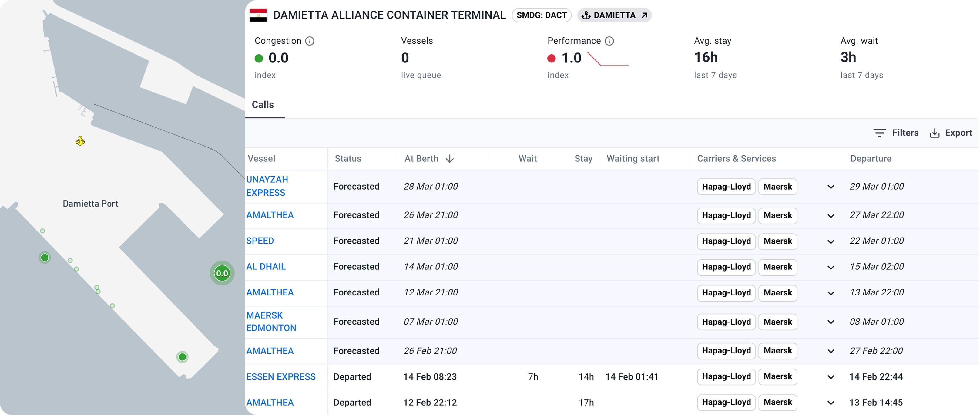Open the SPEED vessel link
980x415 pixels.
[x=260, y=241]
